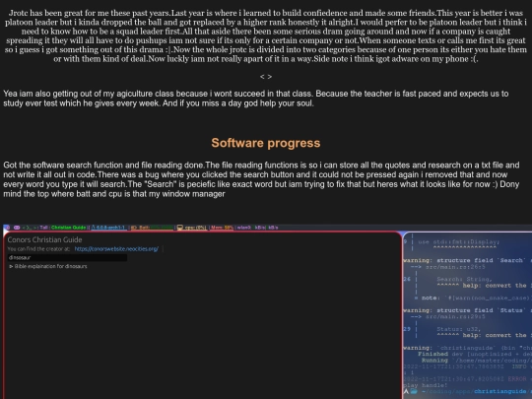Click the cpu monitor icon in status bar

pyautogui.click(x=180, y=228)
